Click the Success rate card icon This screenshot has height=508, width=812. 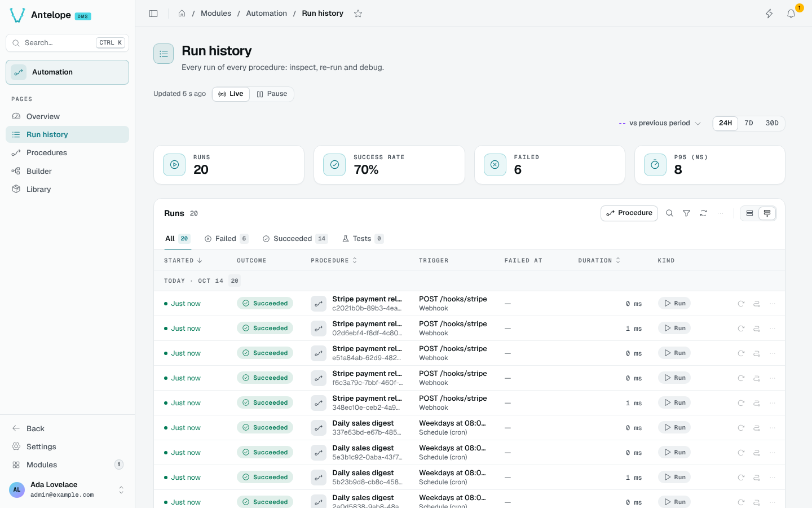(x=334, y=165)
